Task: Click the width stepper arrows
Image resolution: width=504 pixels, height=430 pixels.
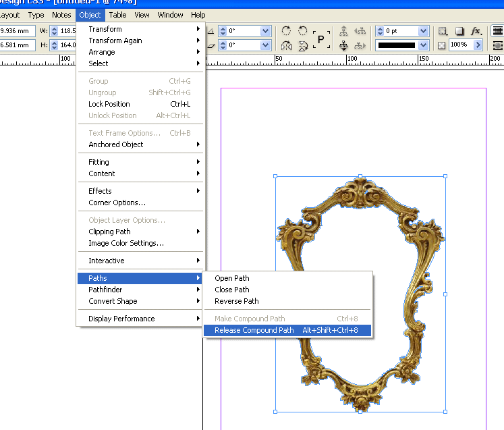Action: 53,31
